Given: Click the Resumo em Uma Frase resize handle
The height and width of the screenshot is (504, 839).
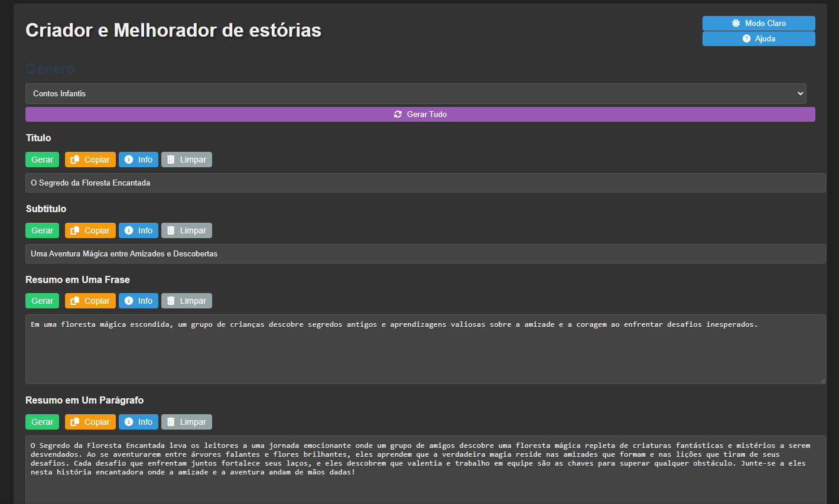Looking at the screenshot, I should (x=822, y=380).
